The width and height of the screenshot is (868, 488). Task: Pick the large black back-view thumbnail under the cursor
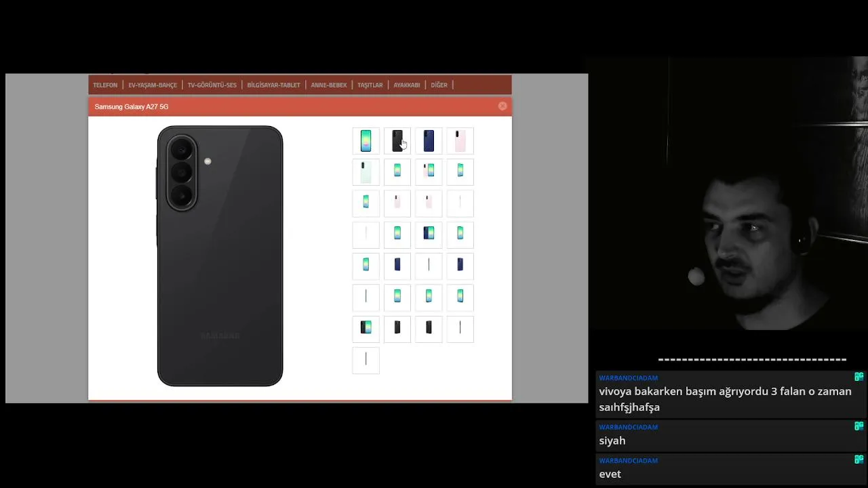(x=397, y=141)
